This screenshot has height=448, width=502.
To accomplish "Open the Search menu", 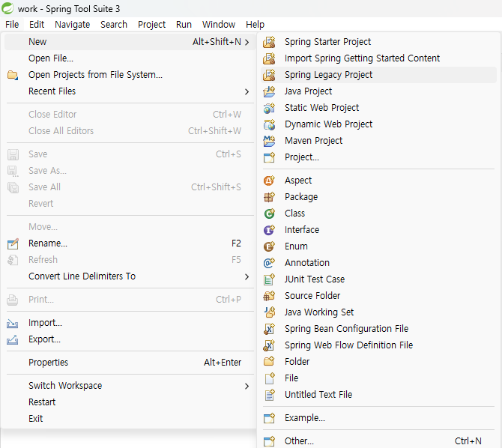I will coord(114,25).
